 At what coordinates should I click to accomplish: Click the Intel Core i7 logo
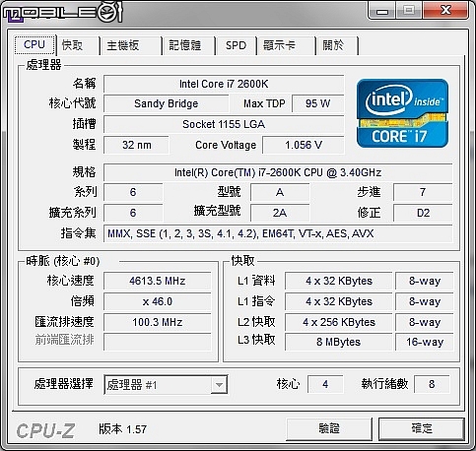click(402, 113)
